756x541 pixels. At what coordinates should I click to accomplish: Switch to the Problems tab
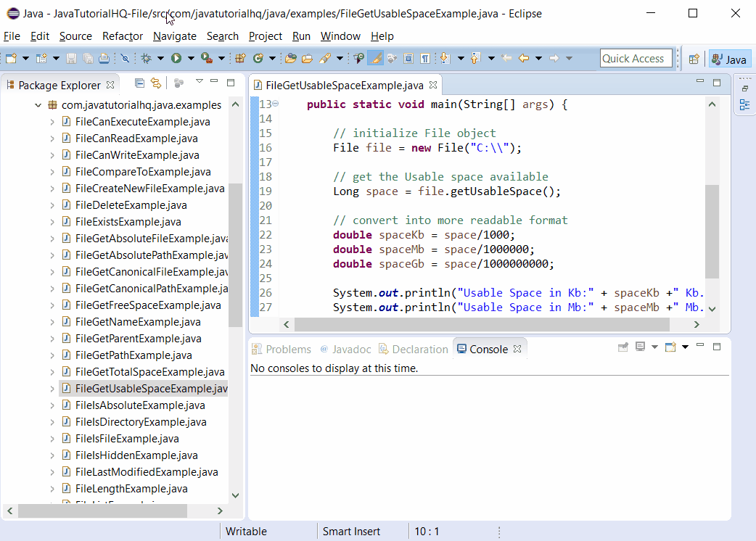282,349
